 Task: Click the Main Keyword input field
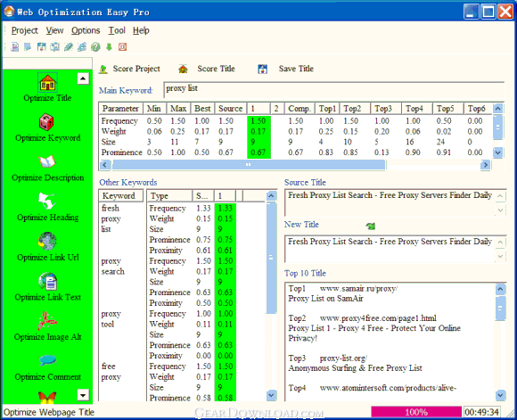333,89
